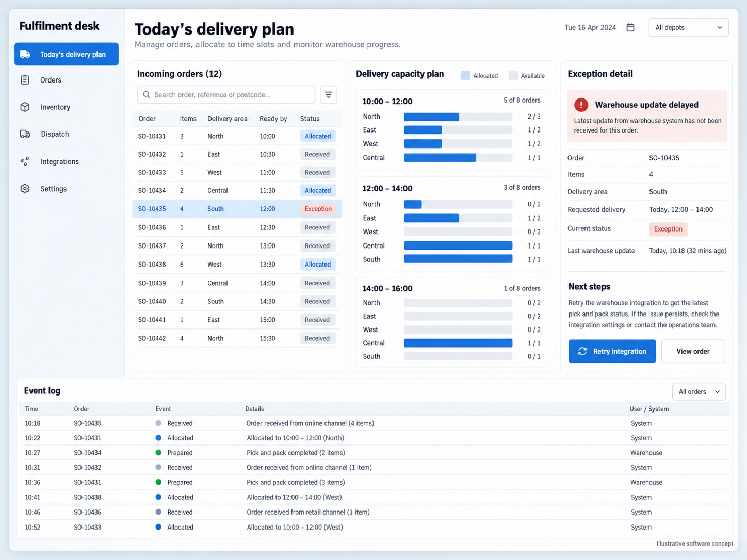Click the Retry integration button
The height and width of the screenshot is (560, 747).
[x=612, y=351]
